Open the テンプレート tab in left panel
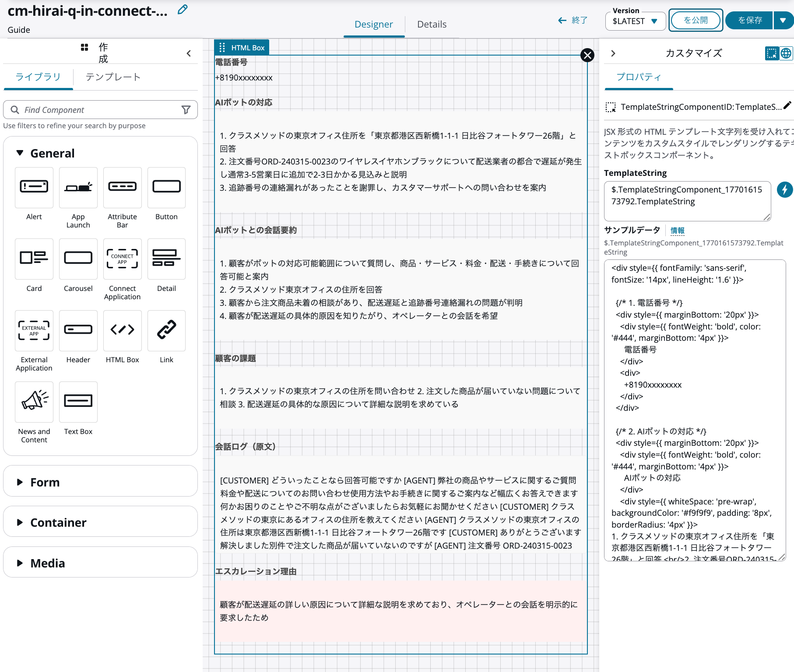794x672 pixels. pyautogui.click(x=113, y=77)
